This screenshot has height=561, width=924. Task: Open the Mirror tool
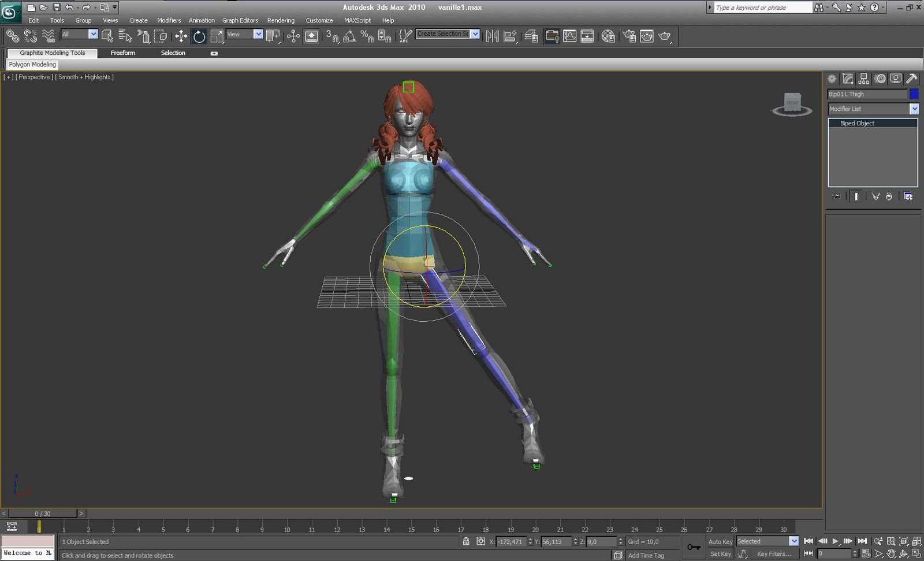[492, 36]
